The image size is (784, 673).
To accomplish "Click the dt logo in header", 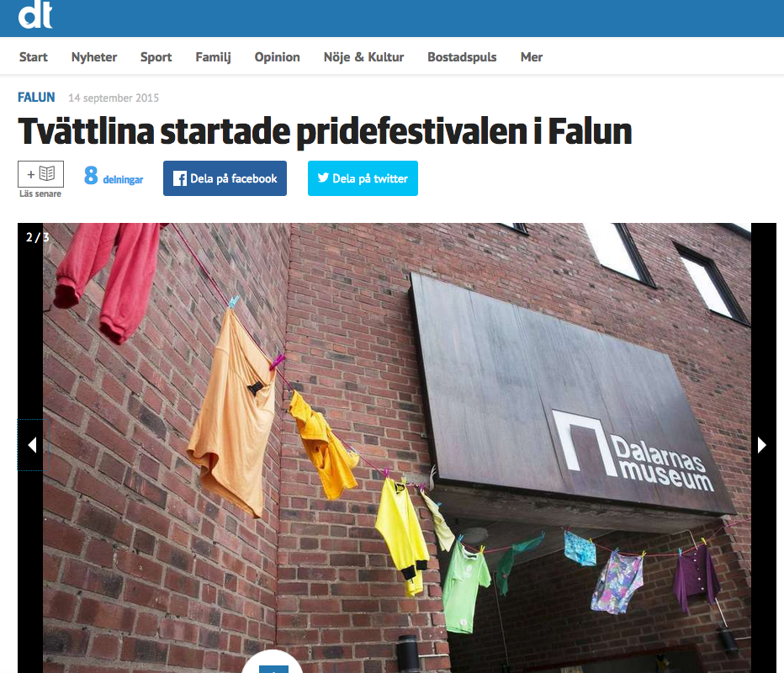I will click(x=35, y=15).
